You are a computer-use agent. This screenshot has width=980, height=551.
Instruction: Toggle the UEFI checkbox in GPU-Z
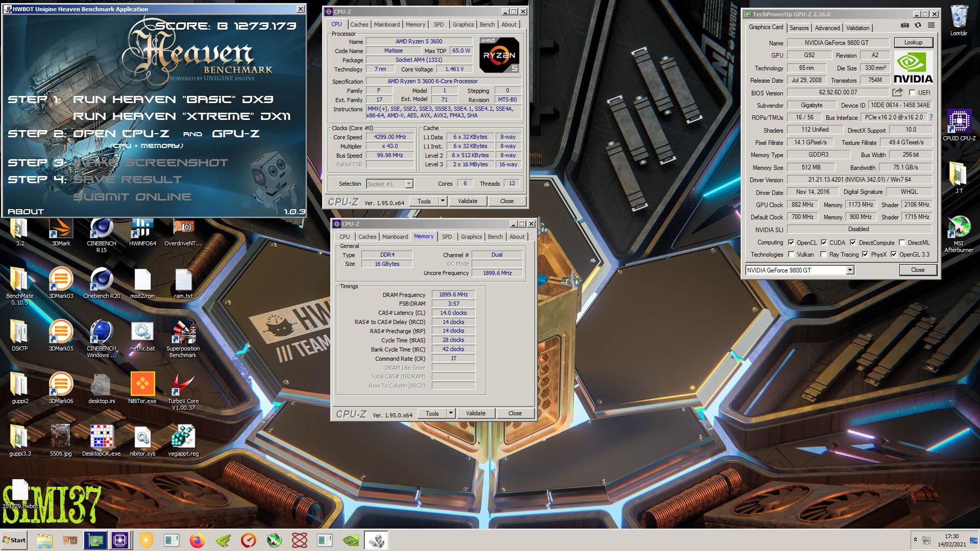[912, 92]
